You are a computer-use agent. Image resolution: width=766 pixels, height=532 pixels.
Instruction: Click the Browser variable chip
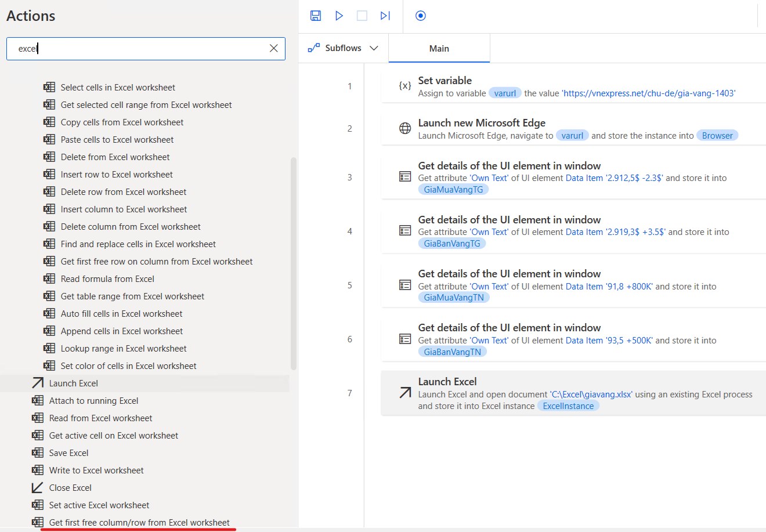click(717, 136)
